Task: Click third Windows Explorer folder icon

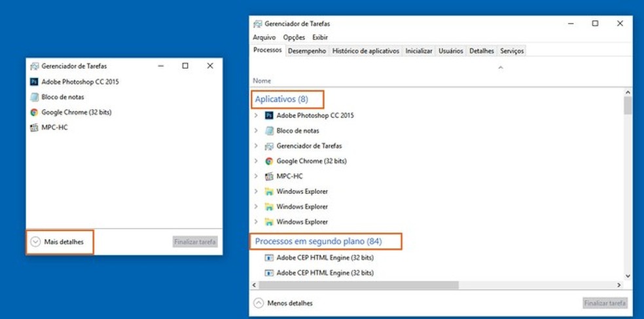Action: (269, 222)
